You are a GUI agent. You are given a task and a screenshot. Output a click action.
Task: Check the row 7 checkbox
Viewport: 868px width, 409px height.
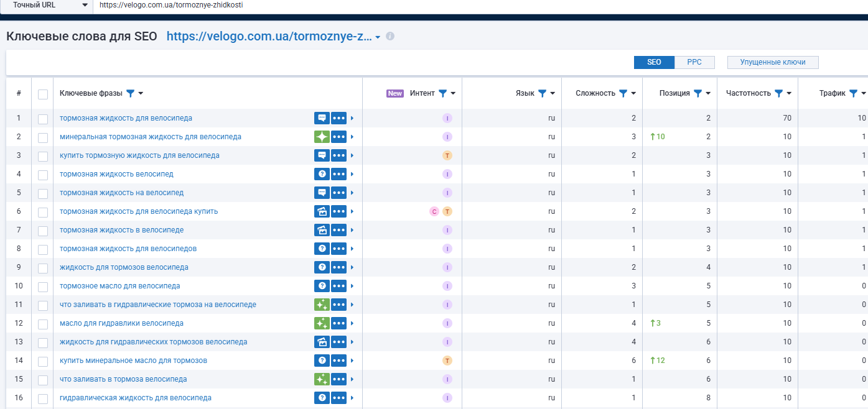click(43, 231)
